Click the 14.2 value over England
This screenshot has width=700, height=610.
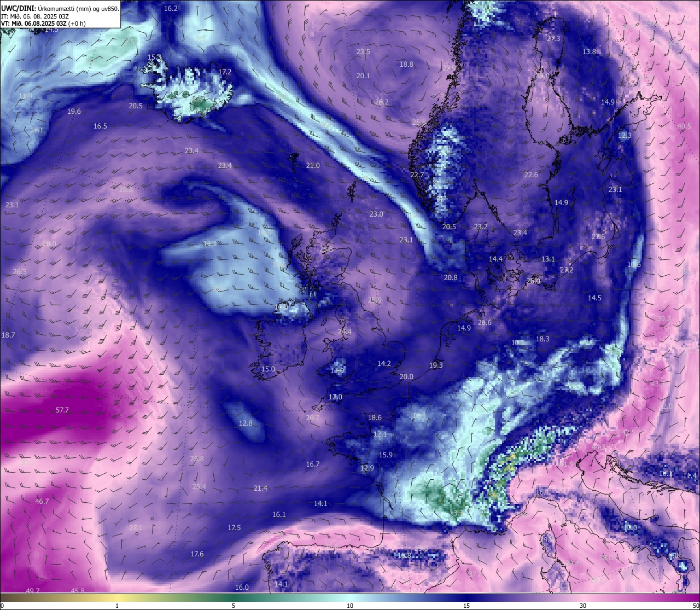pyautogui.click(x=384, y=364)
